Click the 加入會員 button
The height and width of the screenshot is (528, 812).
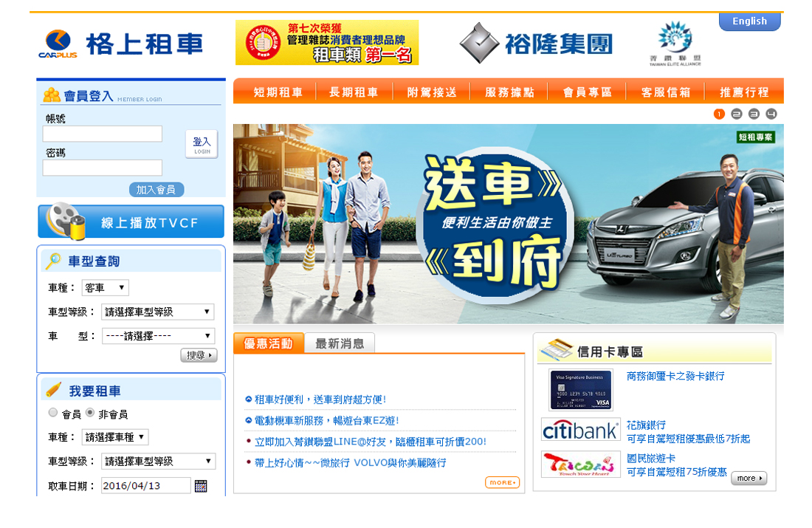[x=156, y=190]
